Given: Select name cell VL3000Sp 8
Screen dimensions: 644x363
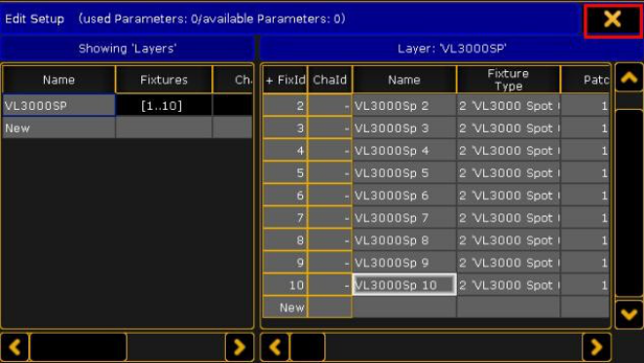Looking at the screenshot, I should 404,240.
